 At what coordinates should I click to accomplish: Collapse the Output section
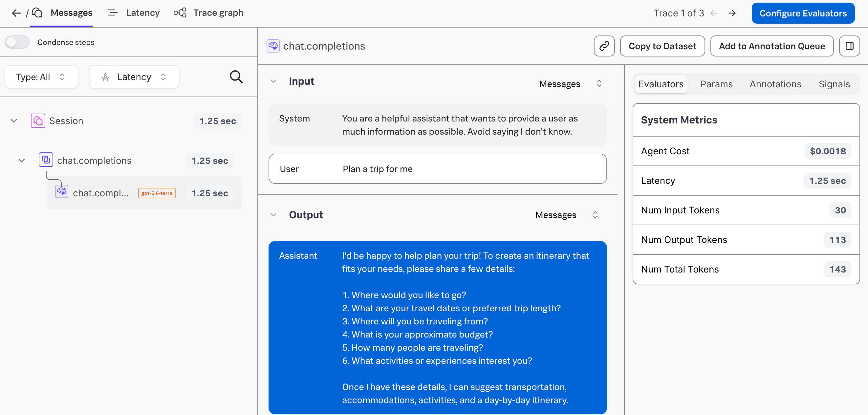pyautogui.click(x=273, y=215)
